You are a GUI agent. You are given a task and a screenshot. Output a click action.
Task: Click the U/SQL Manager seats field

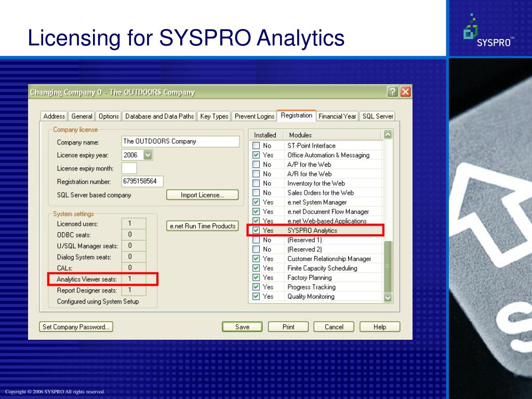click(x=134, y=246)
